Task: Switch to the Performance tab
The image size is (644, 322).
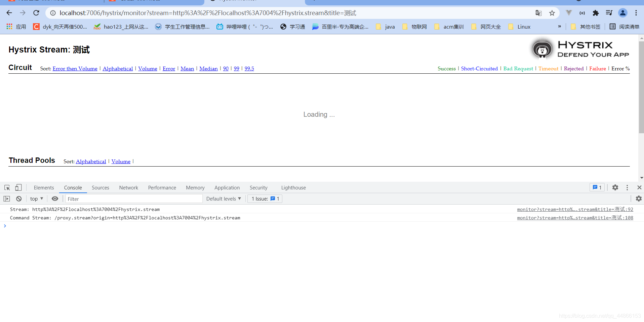Action: coord(162,188)
